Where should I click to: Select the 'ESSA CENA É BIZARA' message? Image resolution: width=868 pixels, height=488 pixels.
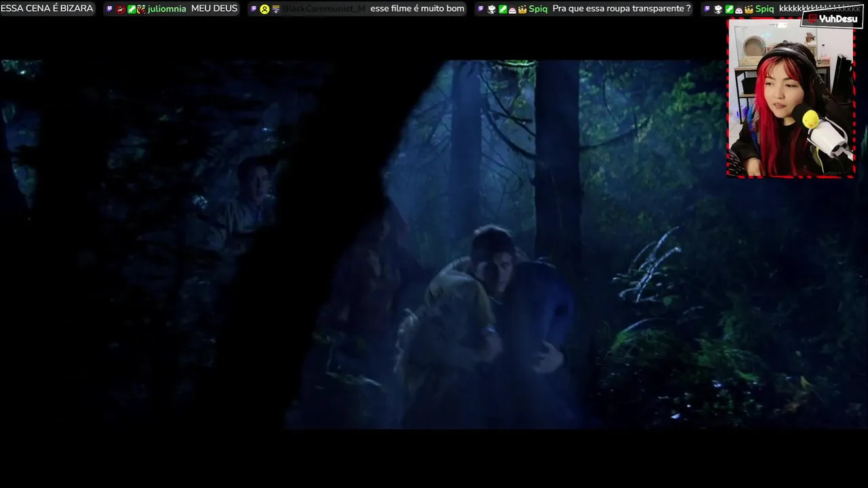click(x=47, y=9)
